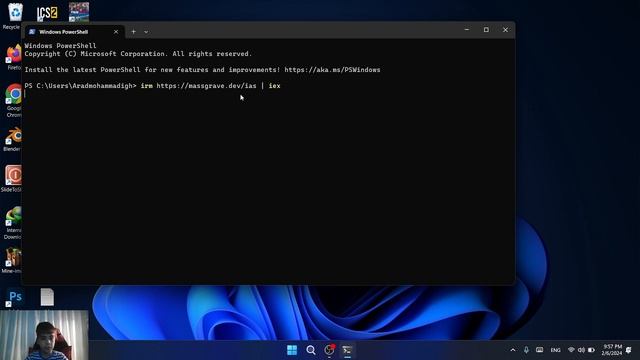Viewport: 640px width, 360px height.
Task: Open the blank document file on desktop
Action: 47,297
